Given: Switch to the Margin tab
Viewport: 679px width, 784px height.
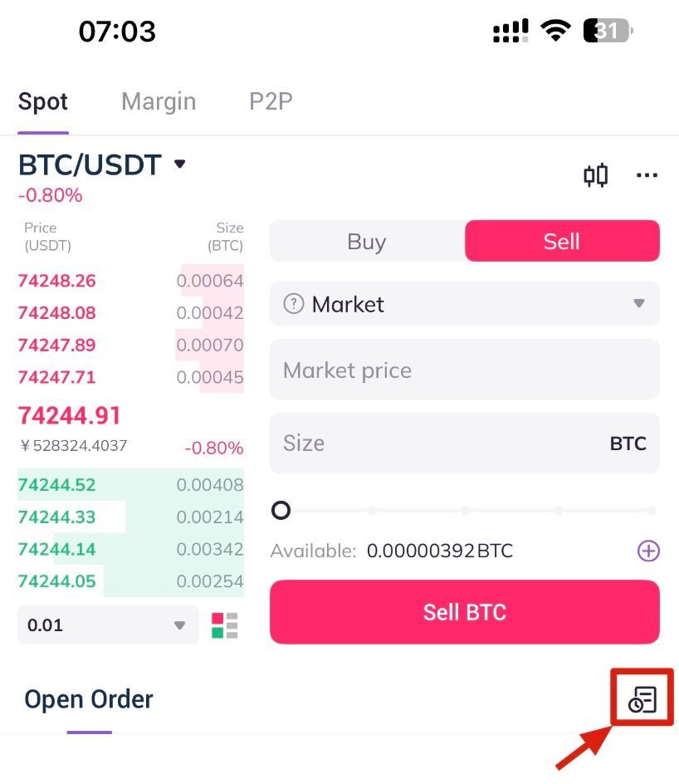Looking at the screenshot, I should click(x=159, y=102).
